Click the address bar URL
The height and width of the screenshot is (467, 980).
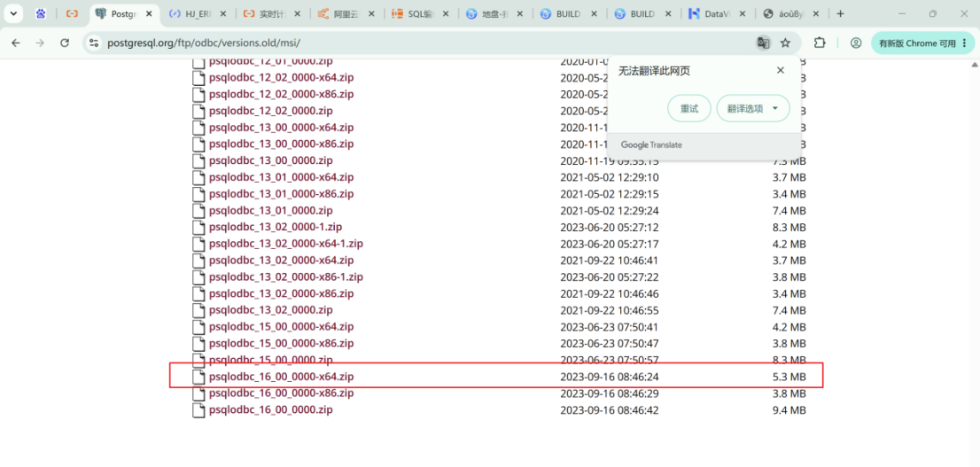[x=204, y=43]
